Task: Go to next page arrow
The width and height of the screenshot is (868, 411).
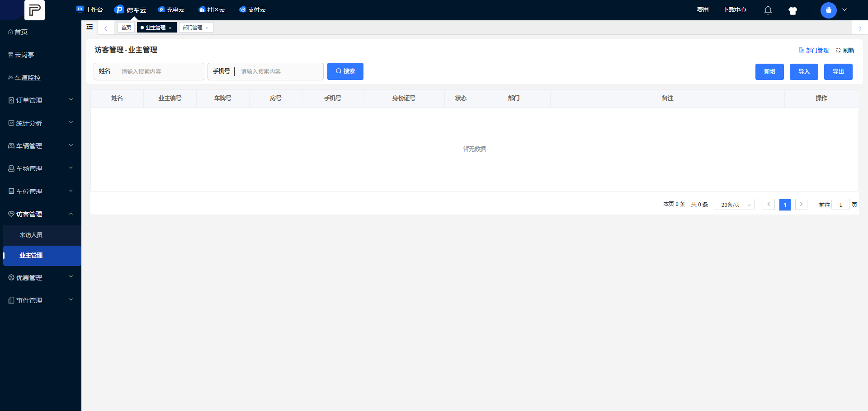Action: point(801,205)
